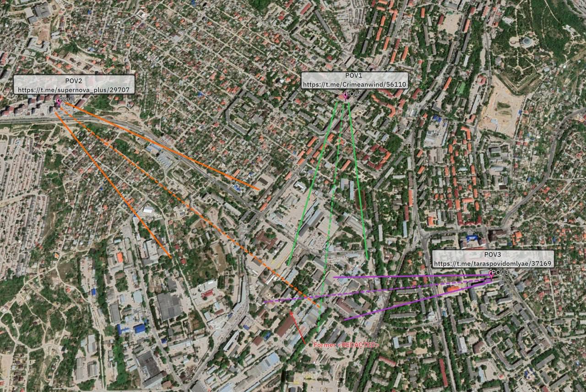Image resolution: width=586 pixels, height=392 pixels.
Task: Click the red "Former <REDACTED>" label
Action: click(346, 344)
